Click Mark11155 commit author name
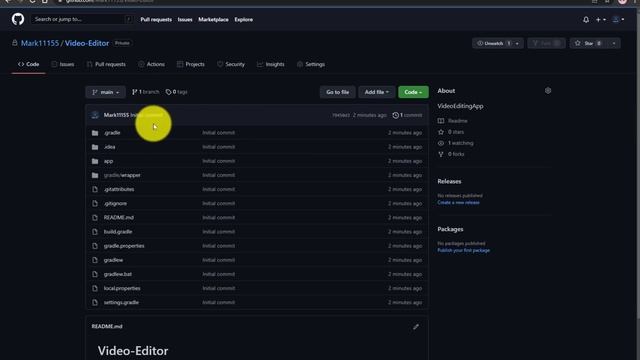640x360 pixels. coord(116,116)
